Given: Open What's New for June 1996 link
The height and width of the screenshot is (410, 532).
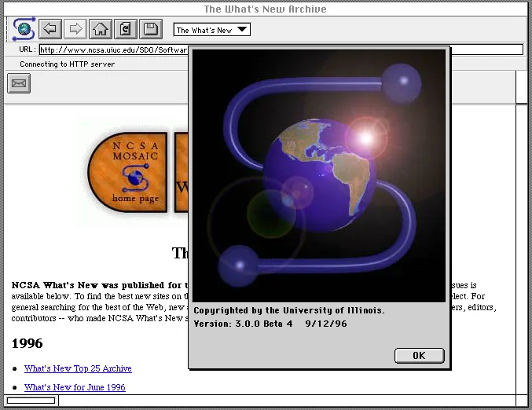Looking at the screenshot, I should coord(75,387).
